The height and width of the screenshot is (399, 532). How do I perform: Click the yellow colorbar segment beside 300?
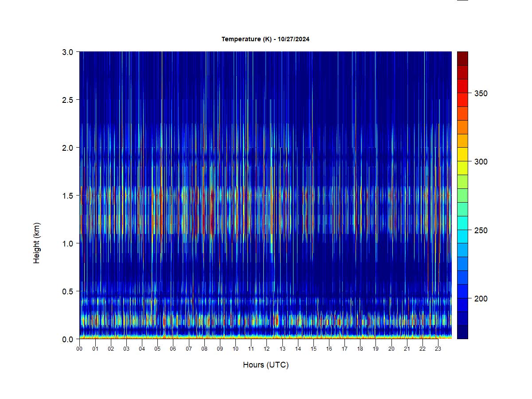462,161
